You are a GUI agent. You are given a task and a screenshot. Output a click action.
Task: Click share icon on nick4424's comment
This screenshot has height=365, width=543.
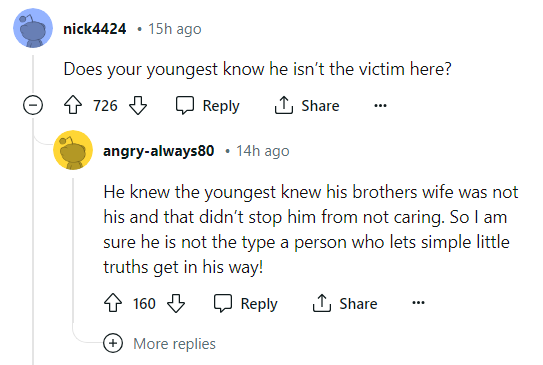coord(284,105)
